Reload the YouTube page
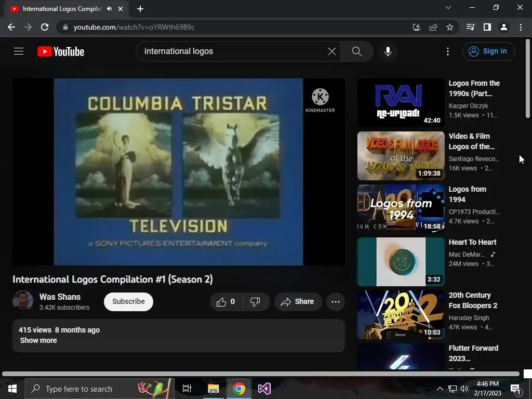532x399 pixels. tap(45, 27)
